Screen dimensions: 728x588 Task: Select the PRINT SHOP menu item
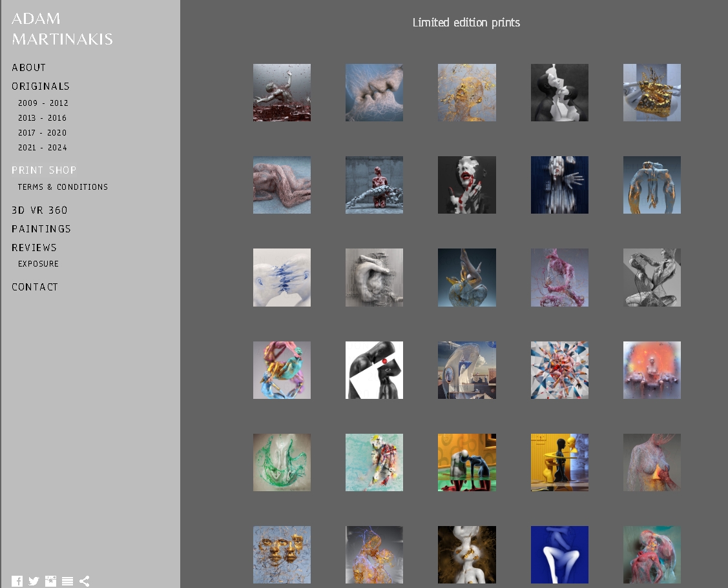pos(44,170)
